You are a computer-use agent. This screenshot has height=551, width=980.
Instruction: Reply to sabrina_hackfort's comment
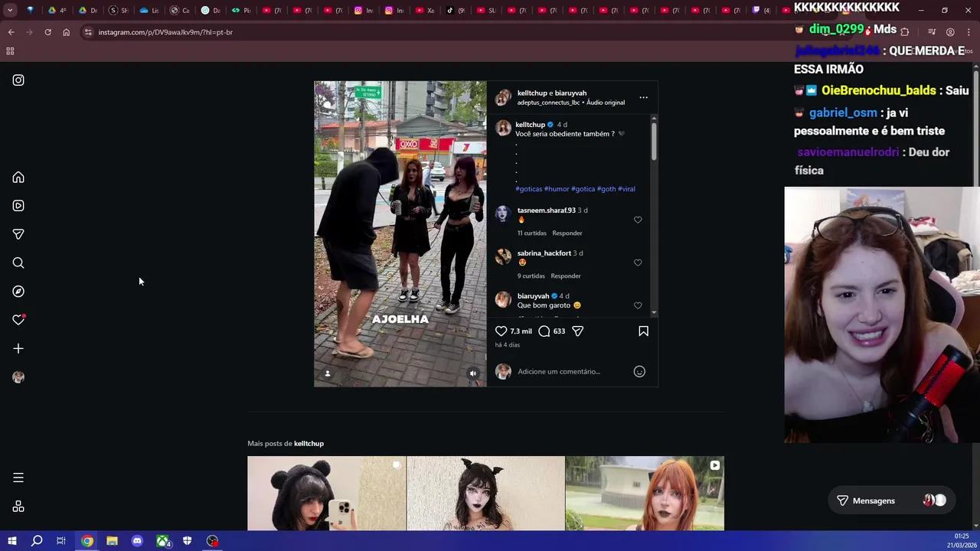566,275
